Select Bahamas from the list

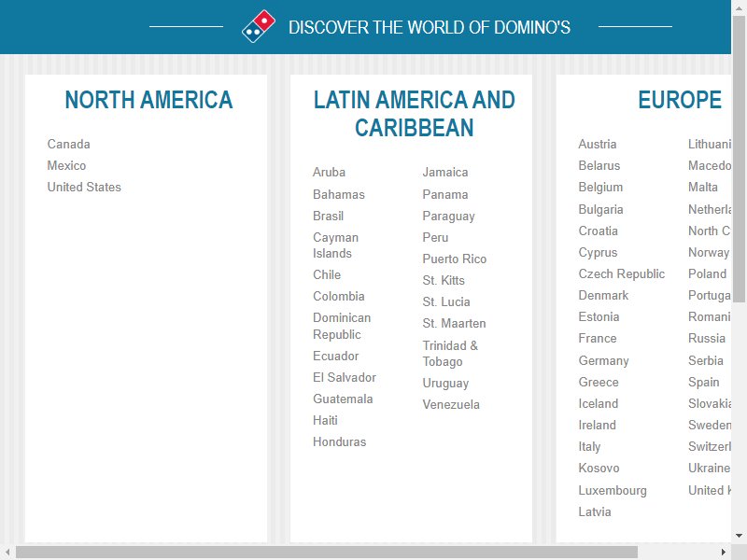tap(339, 194)
